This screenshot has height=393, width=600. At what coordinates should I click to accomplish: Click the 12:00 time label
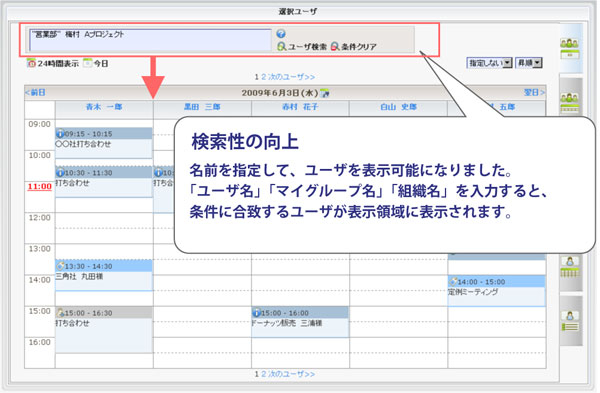[x=39, y=217]
